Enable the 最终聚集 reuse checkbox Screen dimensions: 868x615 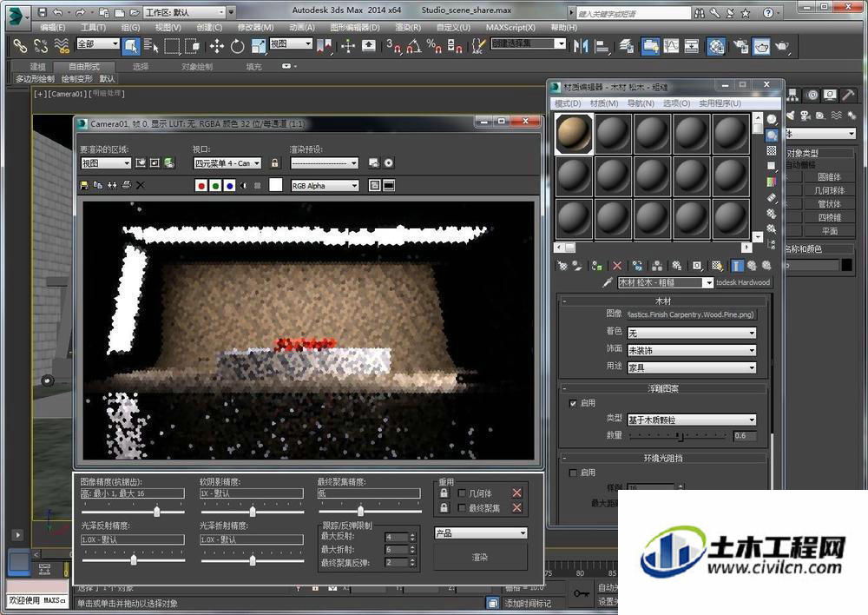pyautogui.click(x=462, y=507)
